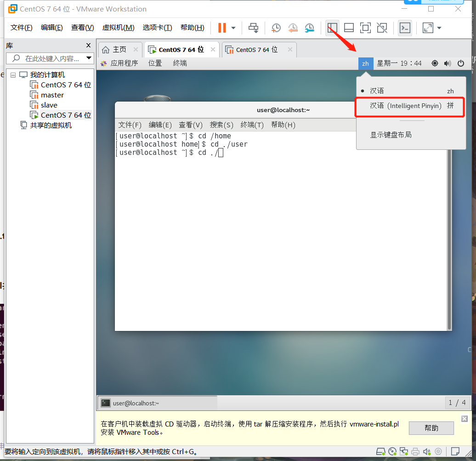This screenshot has height=461, width=476.
Task: Open the 应用程序 menu in the guest panel
Action: point(124,63)
